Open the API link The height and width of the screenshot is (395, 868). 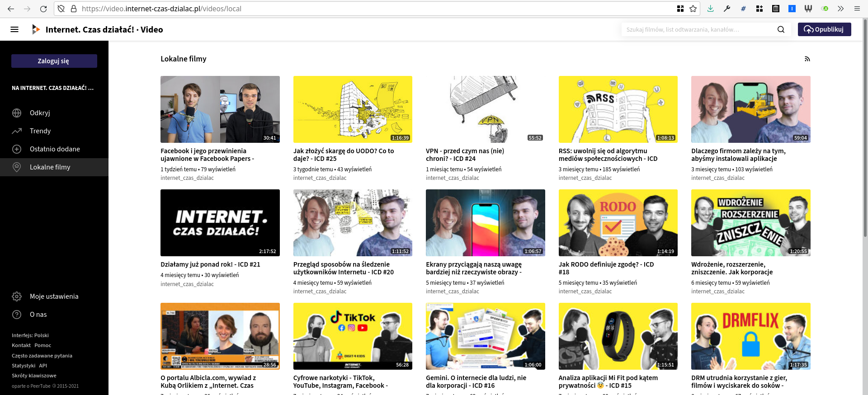[43, 366]
